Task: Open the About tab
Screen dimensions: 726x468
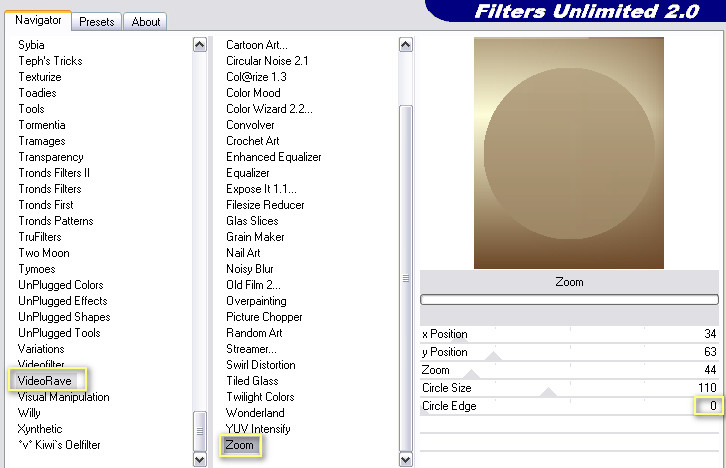Action: [145, 22]
